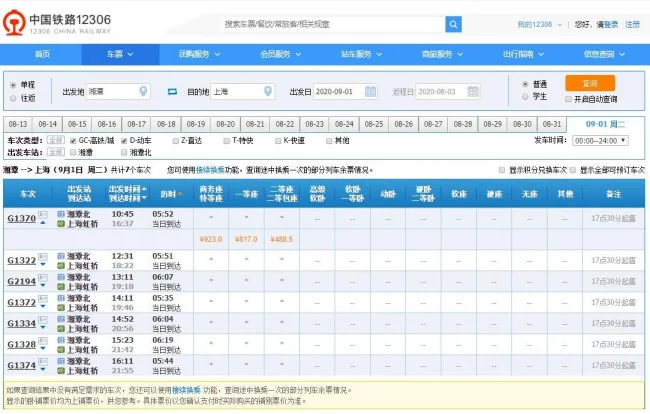Image resolution: width=650 pixels, height=414 pixels.
Task: Expand the 我的12306 account menu
Action: coord(540,24)
